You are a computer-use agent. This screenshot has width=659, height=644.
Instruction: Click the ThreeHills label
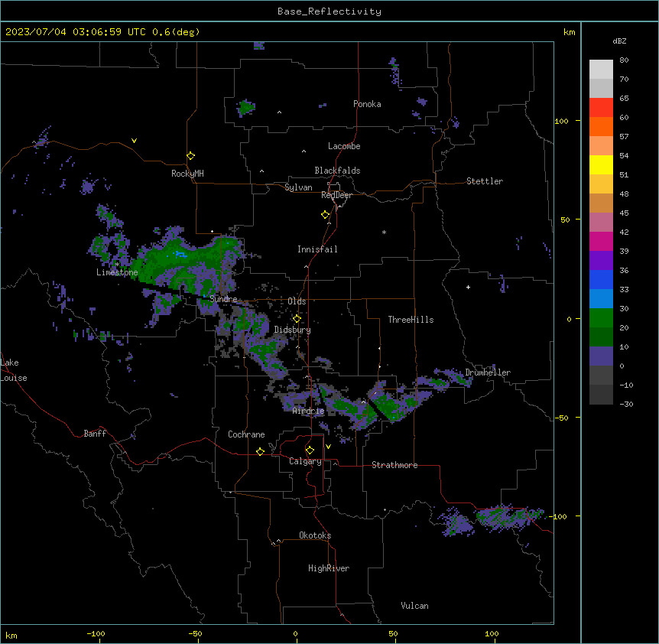click(411, 320)
